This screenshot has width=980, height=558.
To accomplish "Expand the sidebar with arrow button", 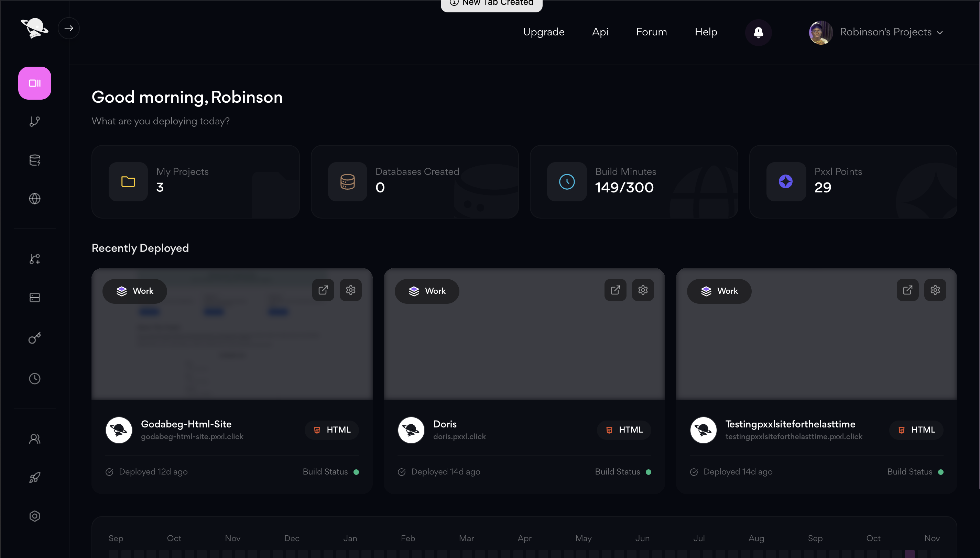I will coord(69,28).
